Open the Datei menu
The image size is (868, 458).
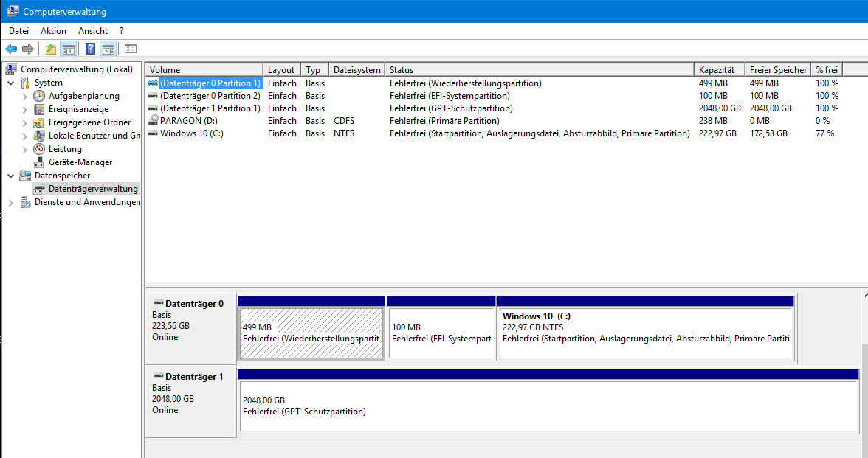19,31
